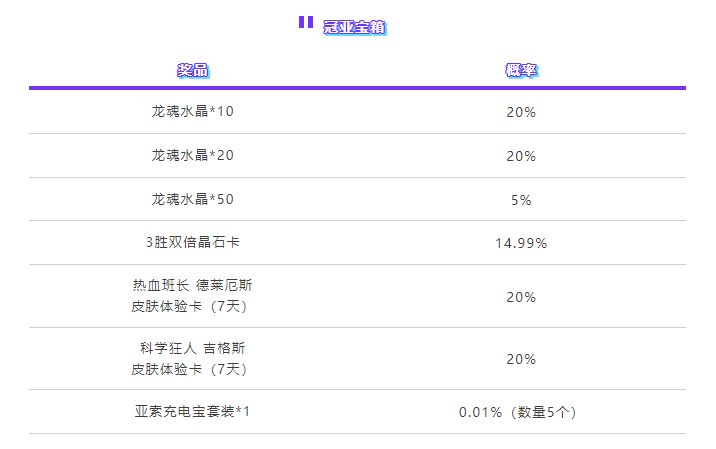The height and width of the screenshot is (449, 716).
Task: Click the 龙魂水晶*20 prize row
Action: click(x=358, y=155)
